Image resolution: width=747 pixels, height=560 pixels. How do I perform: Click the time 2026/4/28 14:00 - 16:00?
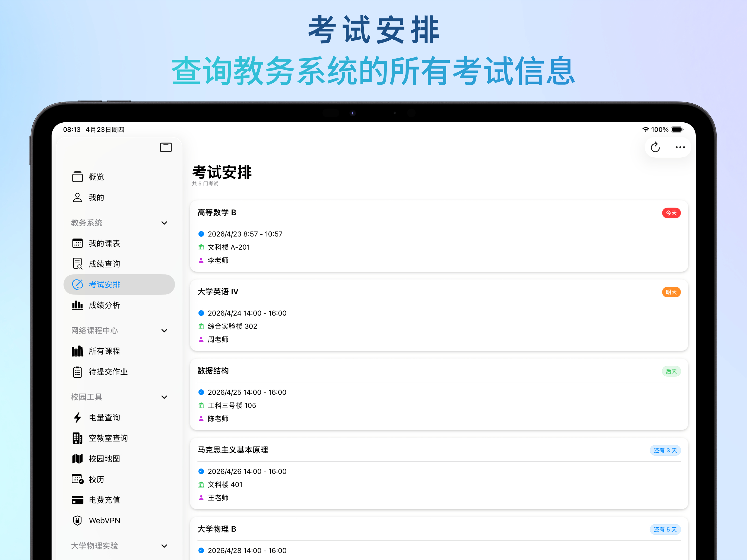point(247,550)
